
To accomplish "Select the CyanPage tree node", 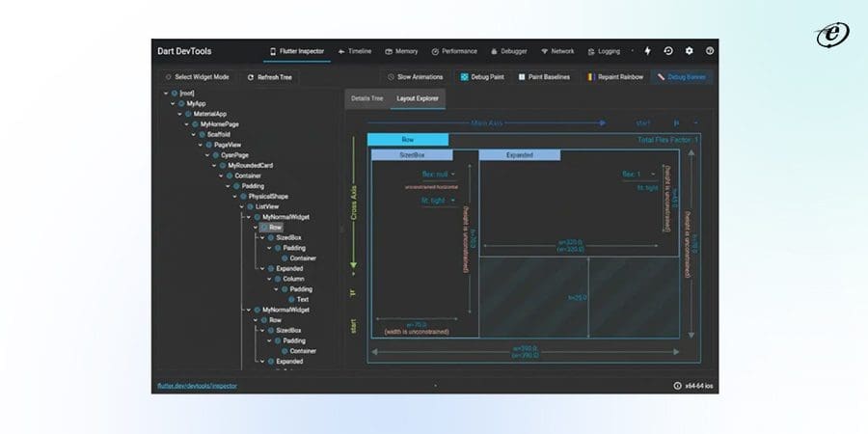I will pos(234,155).
